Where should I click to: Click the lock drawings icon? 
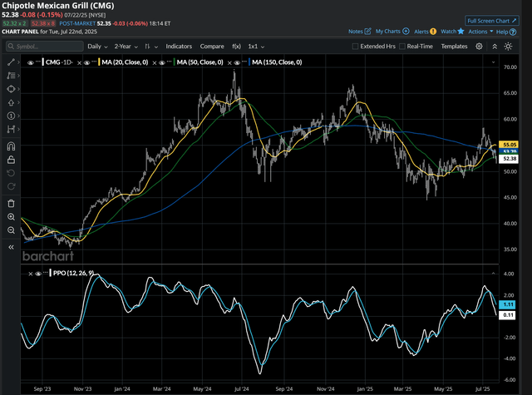click(x=11, y=160)
